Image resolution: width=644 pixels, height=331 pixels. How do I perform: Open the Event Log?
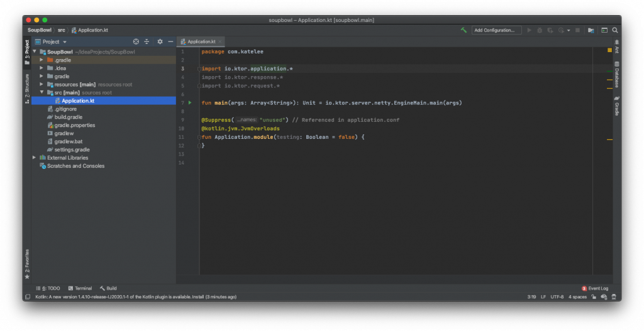tap(595, 288)
